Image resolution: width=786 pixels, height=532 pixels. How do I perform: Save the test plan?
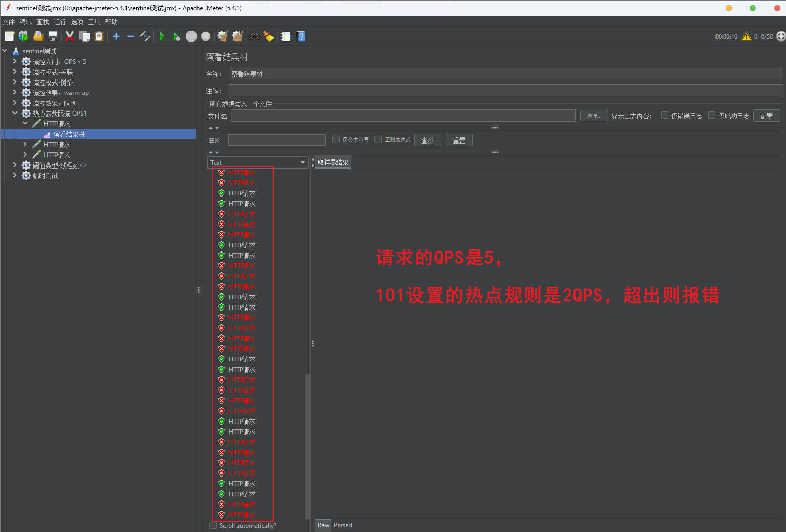(x=52, y=36)
